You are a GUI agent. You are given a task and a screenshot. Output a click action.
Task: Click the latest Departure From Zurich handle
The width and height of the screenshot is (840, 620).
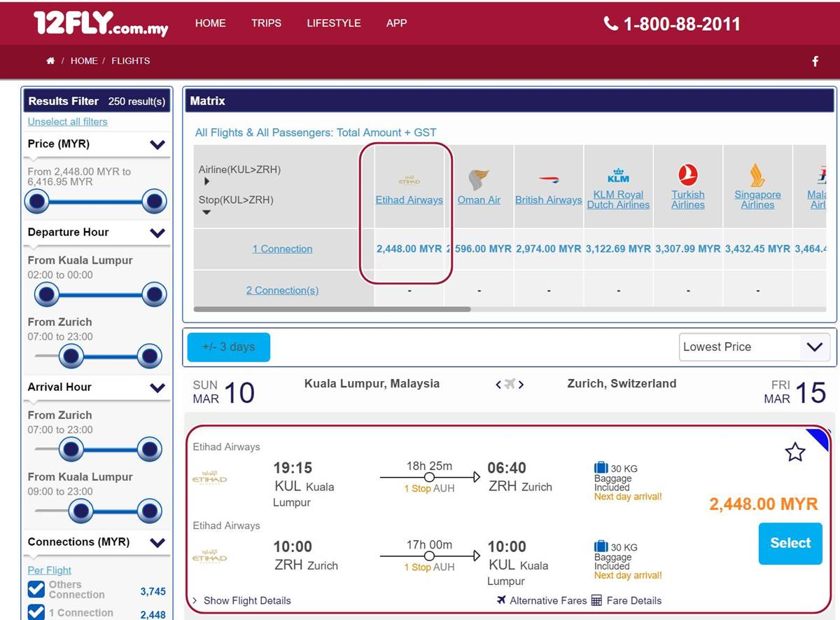pyautogui.click(x=150, y=357)
